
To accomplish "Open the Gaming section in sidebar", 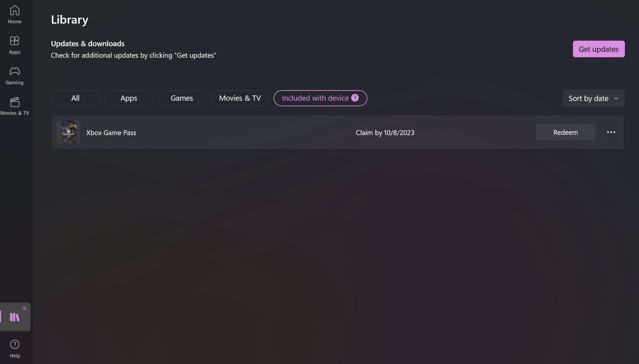I will 15,76.
